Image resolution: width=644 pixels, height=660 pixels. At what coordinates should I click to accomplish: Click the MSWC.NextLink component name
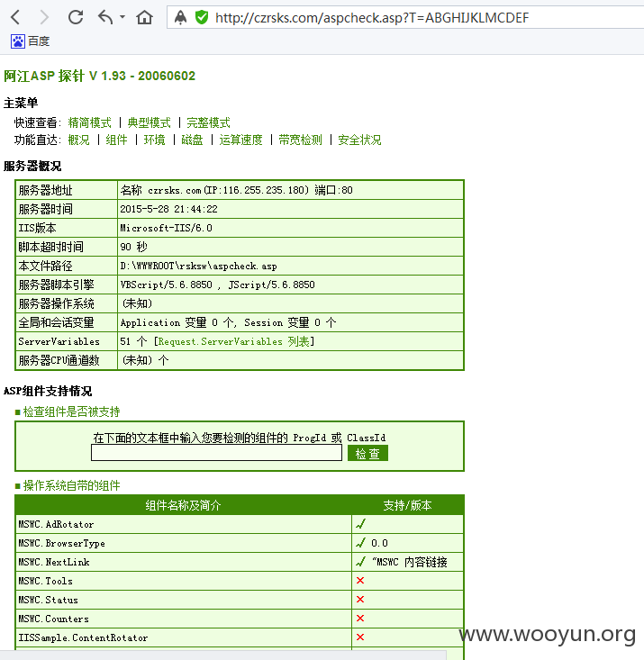click(54, 562)
